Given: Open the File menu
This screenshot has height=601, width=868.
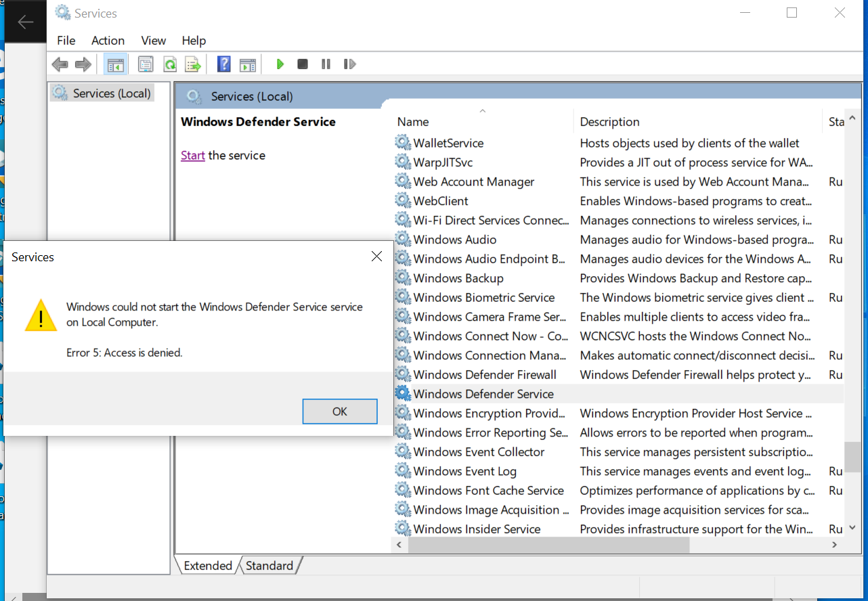Looking at the screenshot, I should tap(66, 41).
